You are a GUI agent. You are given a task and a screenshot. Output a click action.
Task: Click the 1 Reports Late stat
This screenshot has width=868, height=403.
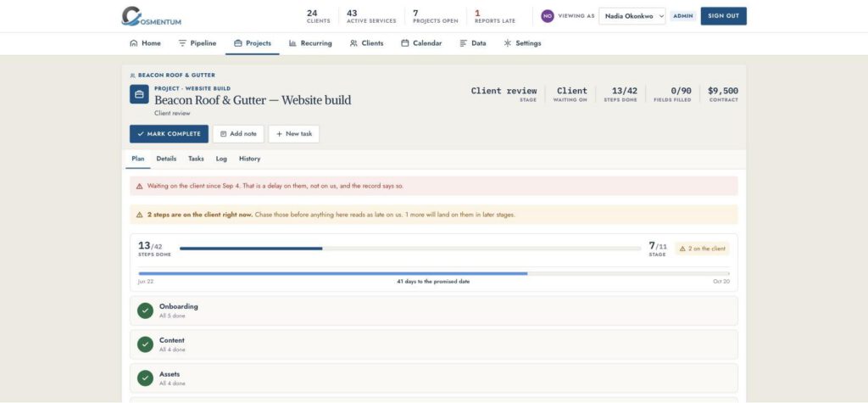tap(494, 16)
